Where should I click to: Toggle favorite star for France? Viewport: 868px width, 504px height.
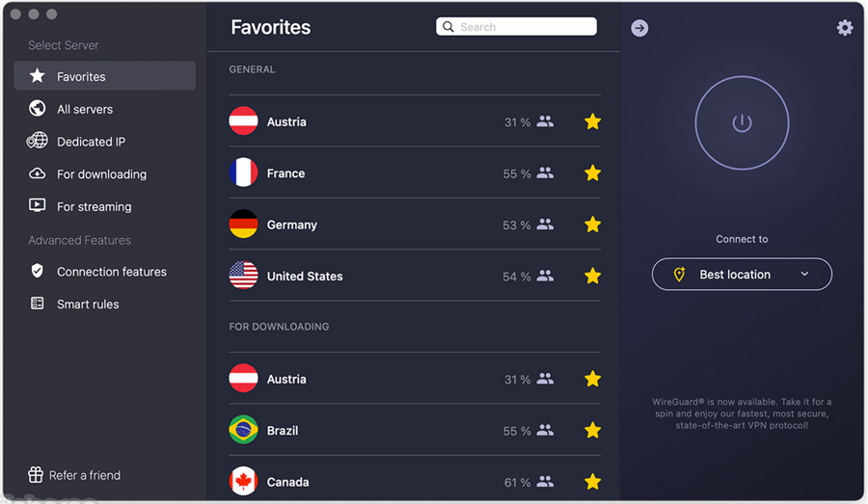click(x=592, y=173)
